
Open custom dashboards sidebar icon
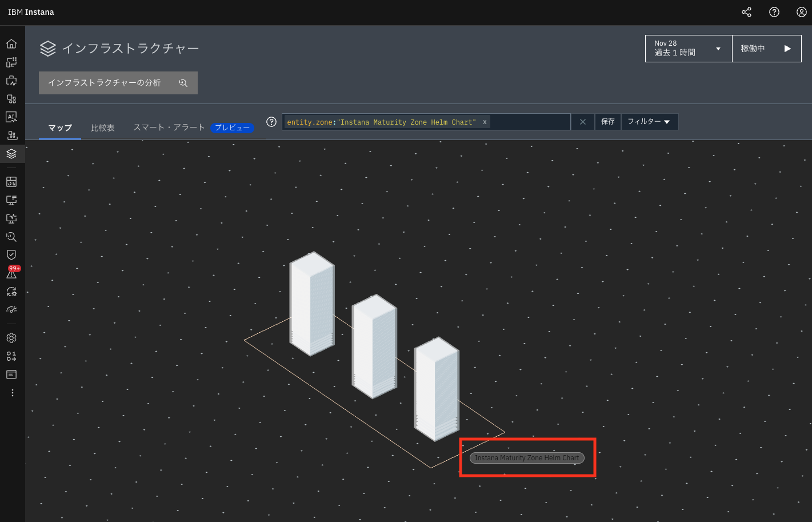(x=11, y=182)
